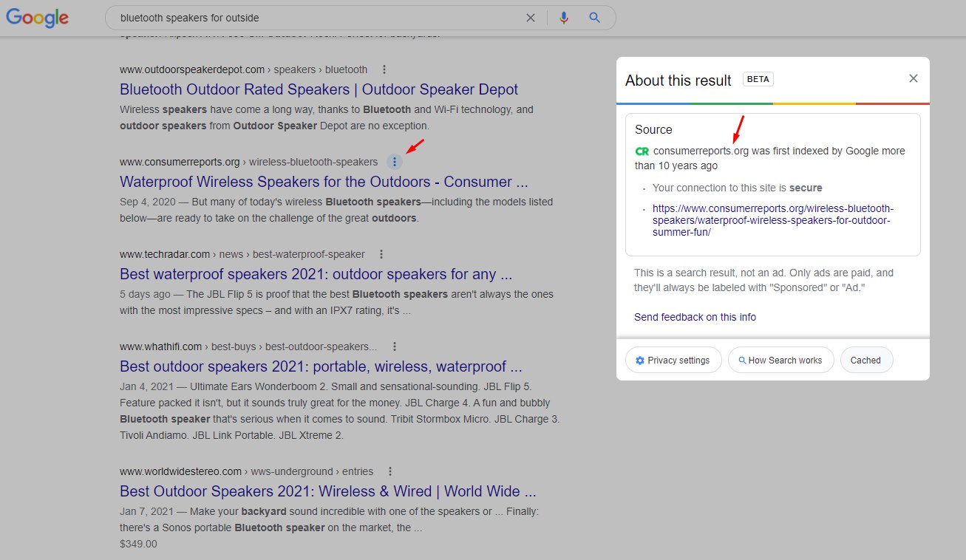Open Best waterproof speakers 2021 TechRadar result
966x560 pixels.
[316, 274]
